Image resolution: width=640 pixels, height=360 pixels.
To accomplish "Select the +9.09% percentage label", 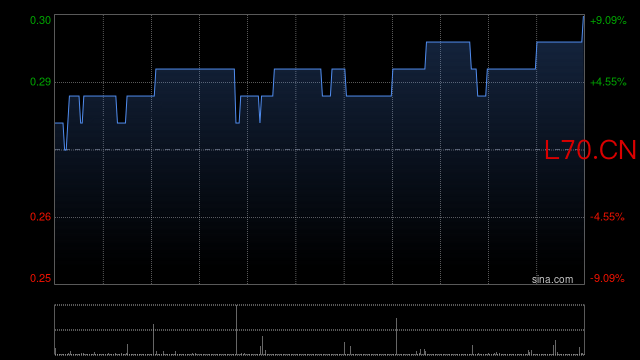I will pyautogui.click(x=608, y=20).
